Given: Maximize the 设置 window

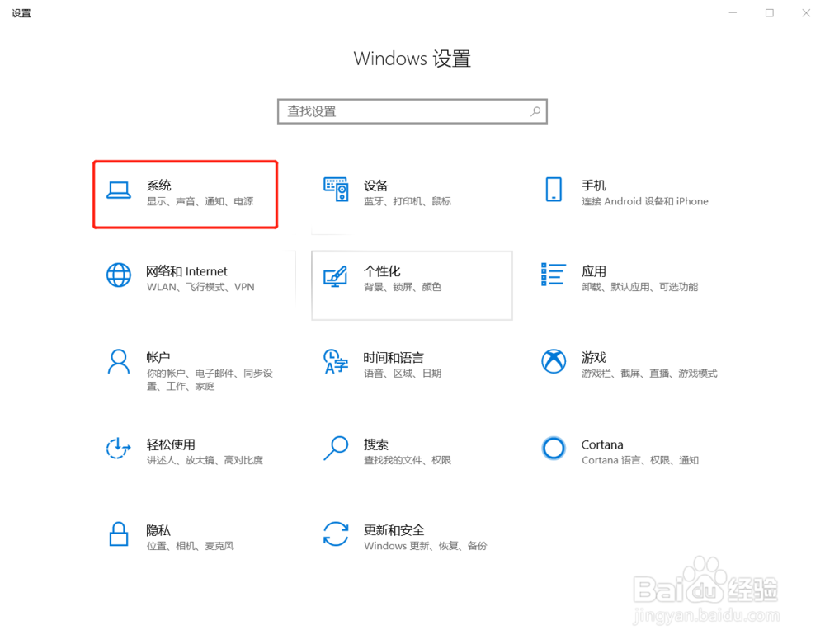Looking at the screenshot, I should click(769, 12).
